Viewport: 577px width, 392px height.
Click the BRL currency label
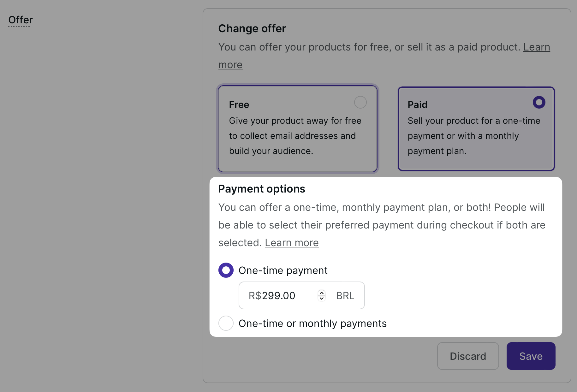click(x=345, y=296)
